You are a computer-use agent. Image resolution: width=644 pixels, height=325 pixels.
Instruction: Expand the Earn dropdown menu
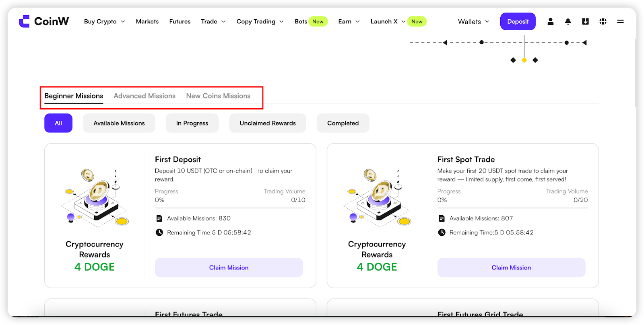(349, 21)
